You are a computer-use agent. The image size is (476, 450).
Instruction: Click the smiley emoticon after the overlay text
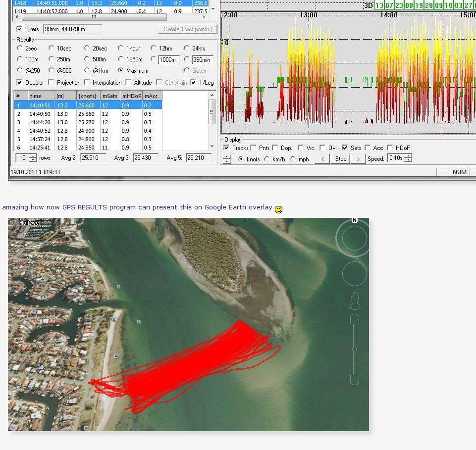pyautogui.click(x=279, y=209)
